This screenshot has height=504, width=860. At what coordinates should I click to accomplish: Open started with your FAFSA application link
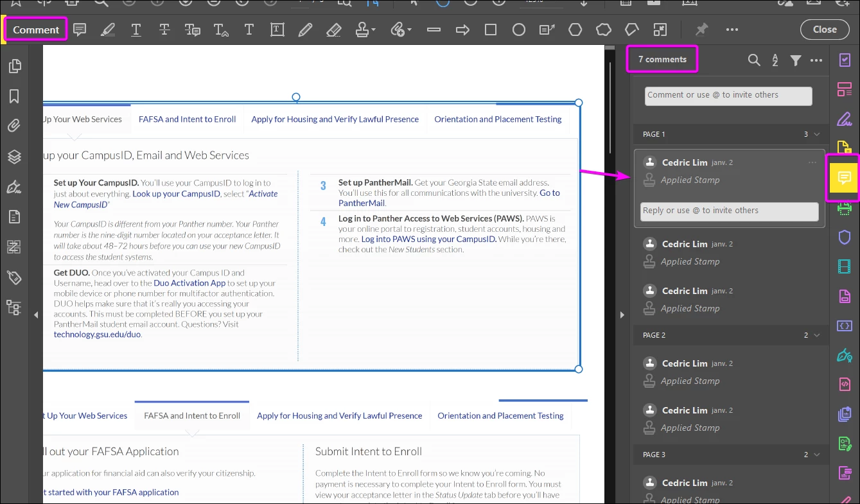pyautogui.click(x=110, y=492)
